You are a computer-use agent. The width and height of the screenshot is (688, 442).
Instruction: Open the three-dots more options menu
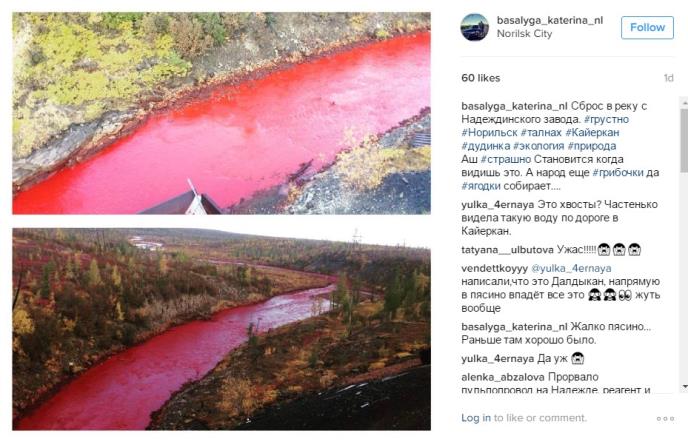point(665,418)
